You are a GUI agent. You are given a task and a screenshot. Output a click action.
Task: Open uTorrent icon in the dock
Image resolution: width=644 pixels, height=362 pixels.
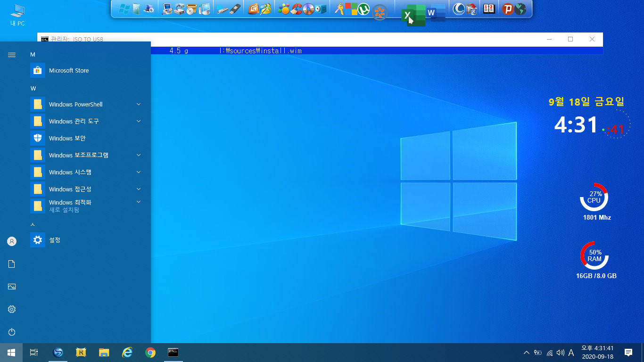[x=363, y=9]
